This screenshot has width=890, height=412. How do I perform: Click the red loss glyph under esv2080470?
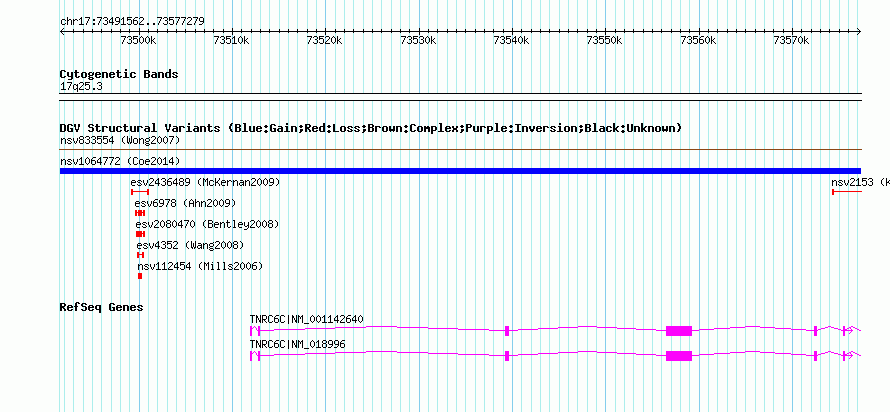point(141,234)
